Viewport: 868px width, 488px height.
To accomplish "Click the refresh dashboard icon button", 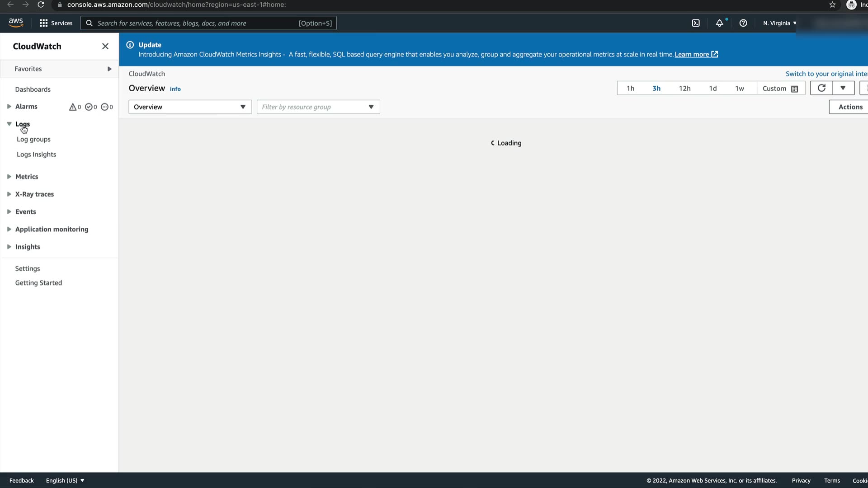I will tap(821, 88).
